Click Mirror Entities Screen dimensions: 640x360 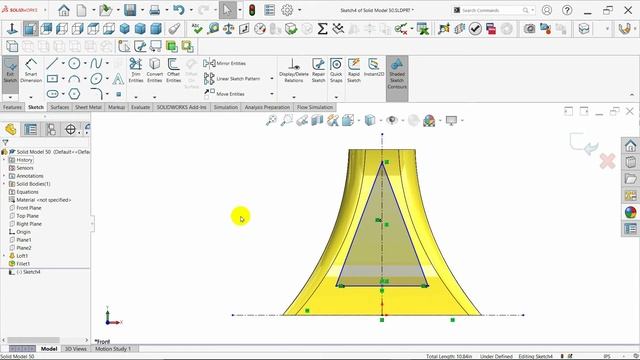[x=225, y=63]
